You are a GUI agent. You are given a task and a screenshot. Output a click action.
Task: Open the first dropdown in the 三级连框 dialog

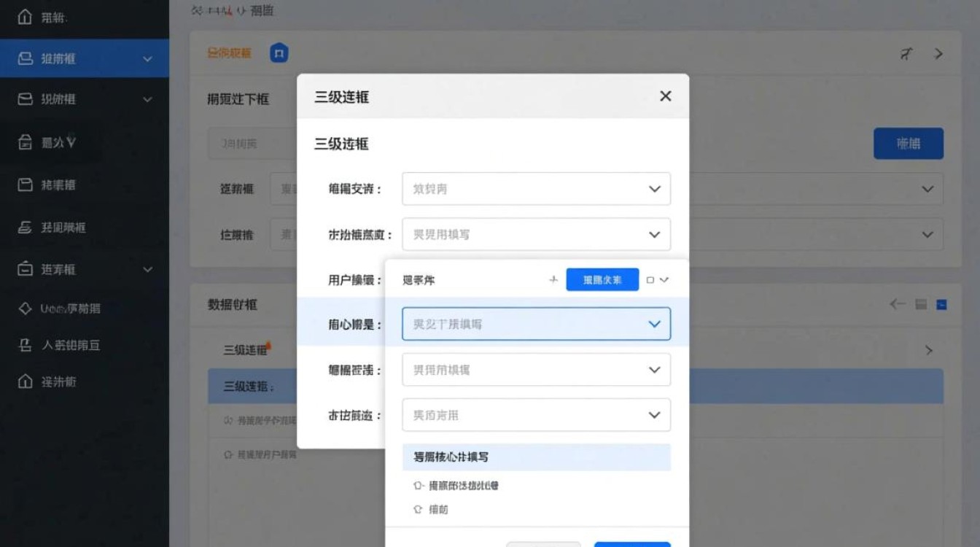point(537,189)
